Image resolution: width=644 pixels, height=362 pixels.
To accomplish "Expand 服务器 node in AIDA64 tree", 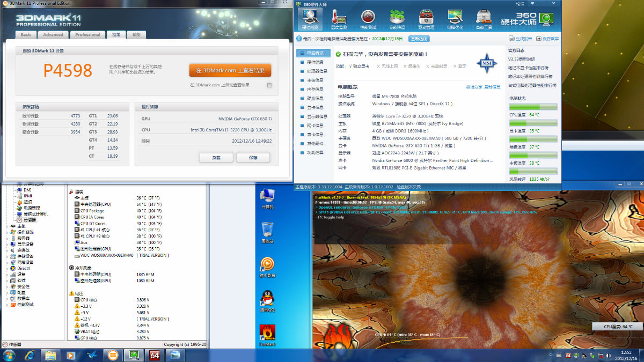I will click(8, 238).
